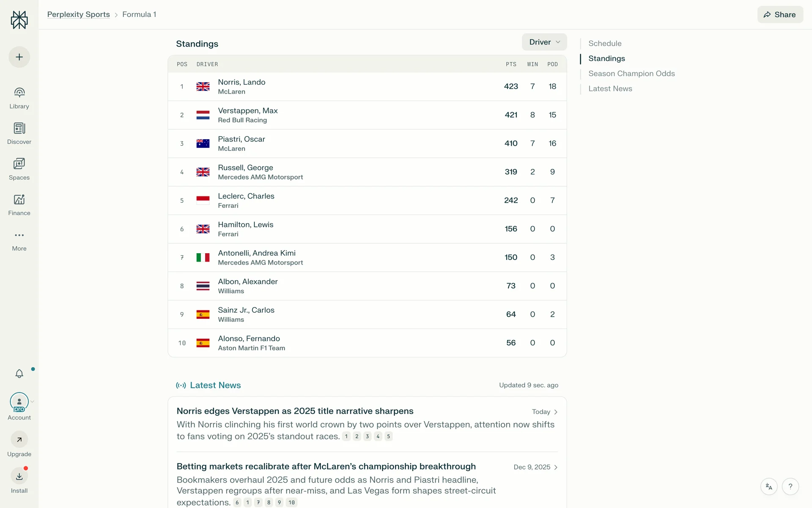The image size is (812, 508).
Task: Jump to Season Champion Odds section
Action: pyautogui.click(x=631, y=74)
